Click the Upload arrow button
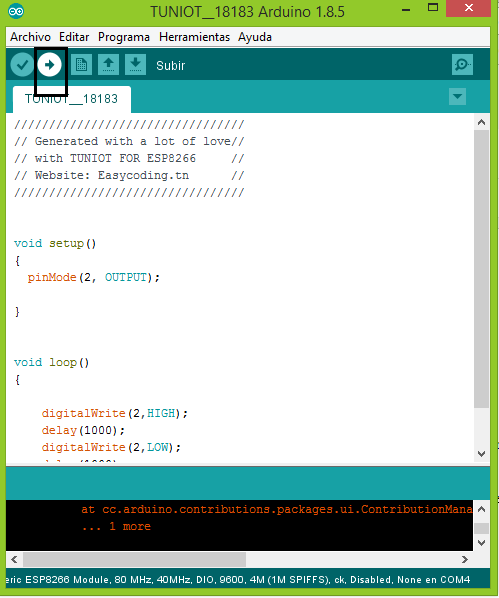The height and width of the screenshot is (598, 499). tap(50, 65)
